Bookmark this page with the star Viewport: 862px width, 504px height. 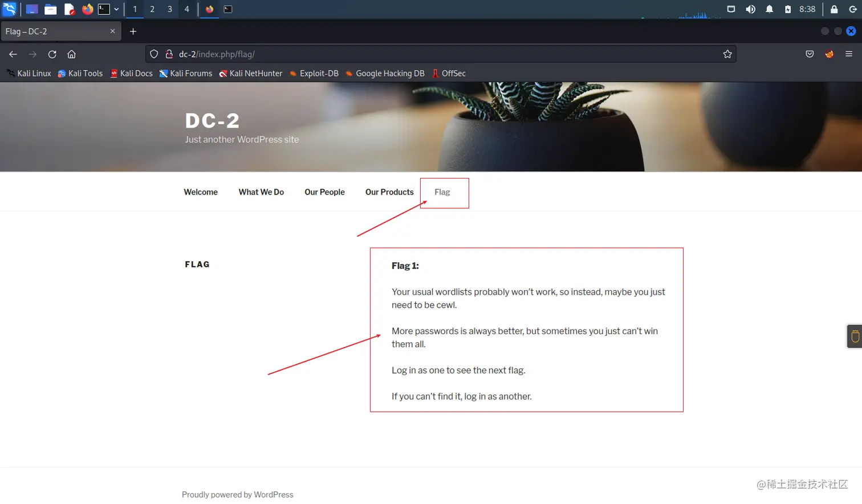pos(727,54)
